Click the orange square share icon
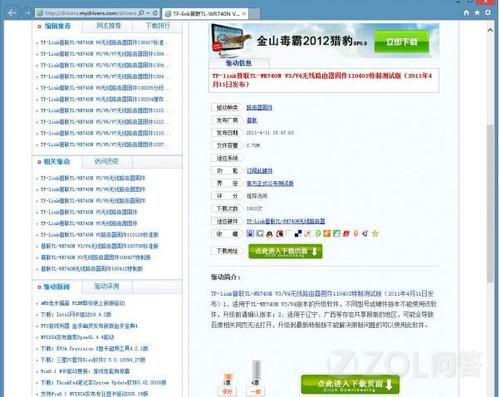The height and width of the screenshot is (397, 500). 327,234
